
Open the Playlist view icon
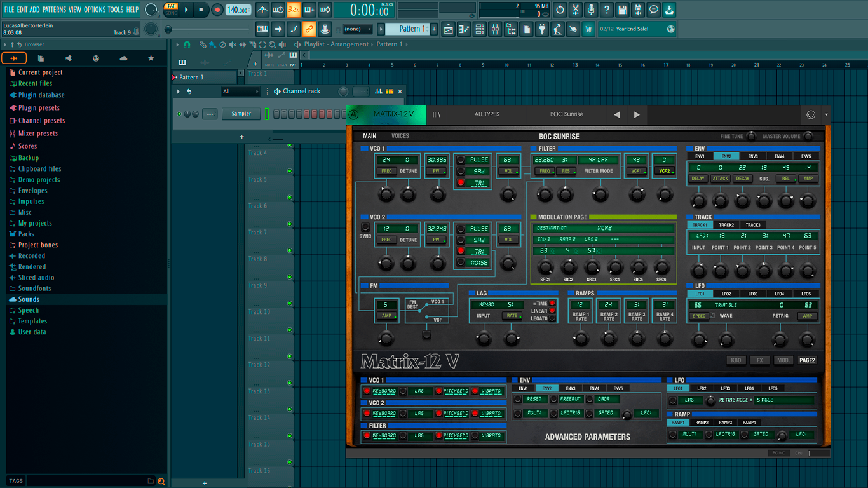[x=448, y=29]
